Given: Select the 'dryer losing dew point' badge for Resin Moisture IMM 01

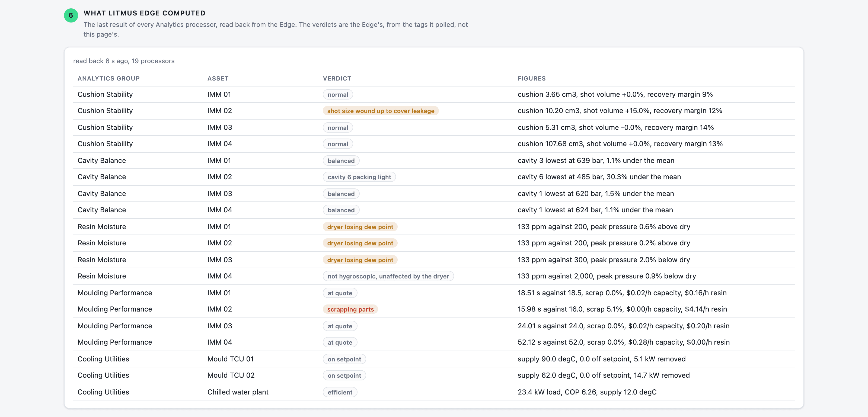Looking at the screenshot, I should pyautogui.click(x=360, y=227).
